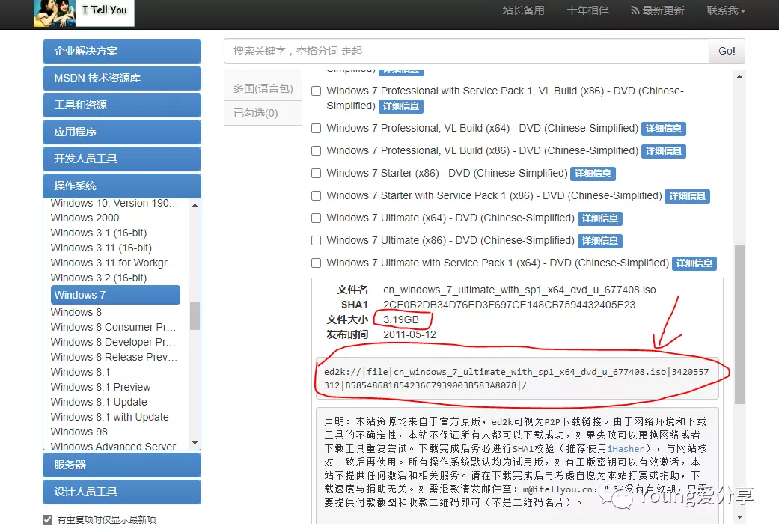The width and height of the screenshot is (779, 532).
Task: Click the scroll-up arrow of file list
Action: click(x=739, y=76)
